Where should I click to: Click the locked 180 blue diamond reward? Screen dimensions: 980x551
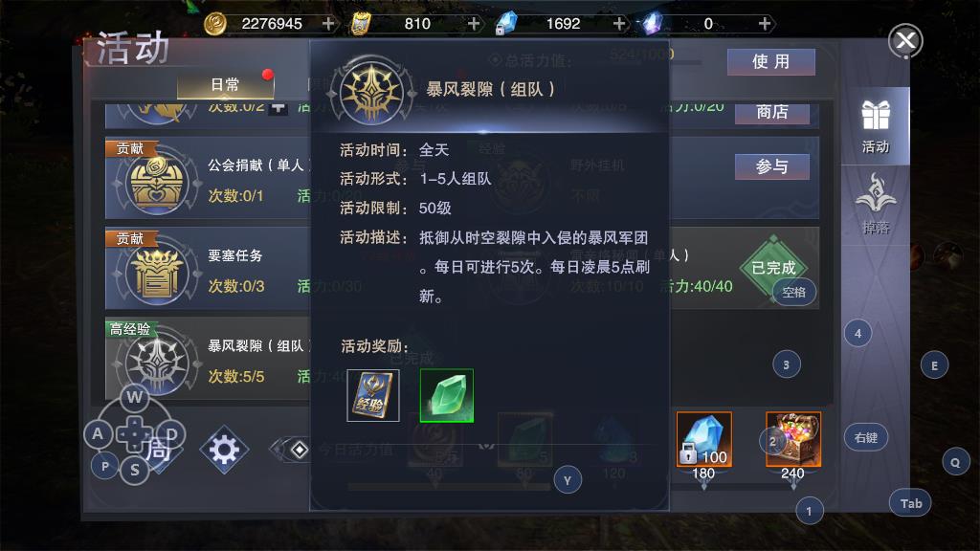703,439
